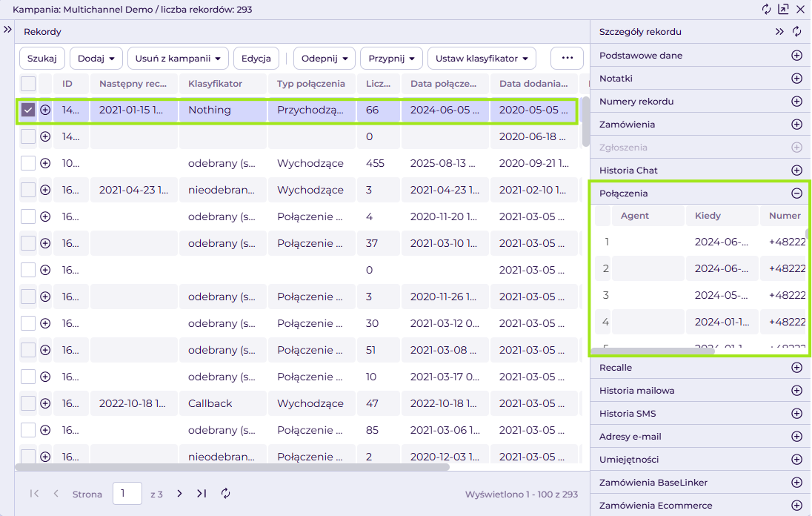812x516 pixels.
Task: Open plus icon of row with 51 calls
Action: 46,350
